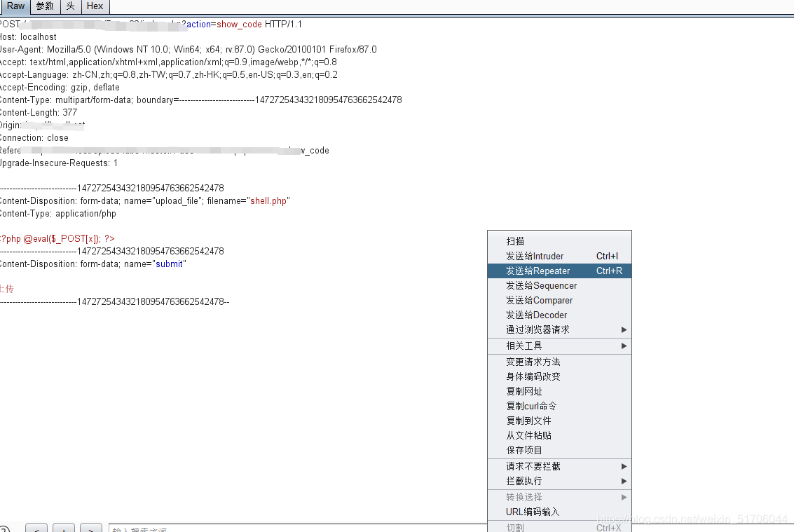Choose 扫描 from the context menu
The height and width of the screenshot is (532, 794).
(x=559, y=242)
